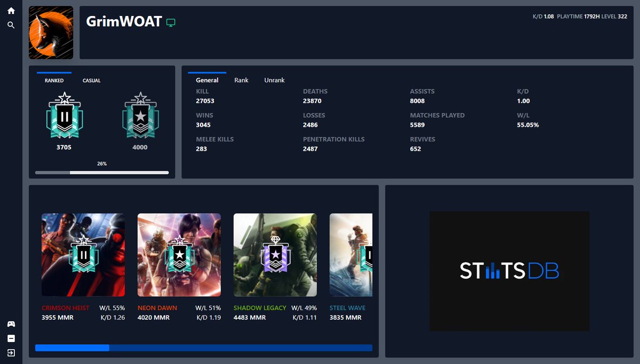The image size is (640, 364).
Task: Select the Diamond rank badge on Shadow Legacy card
Action: tap(275, 254)
